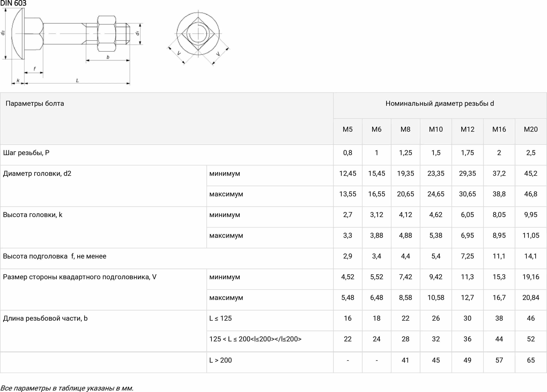
Task: Click head diameter minimum 37,2
Action: [x=499, y=173]
